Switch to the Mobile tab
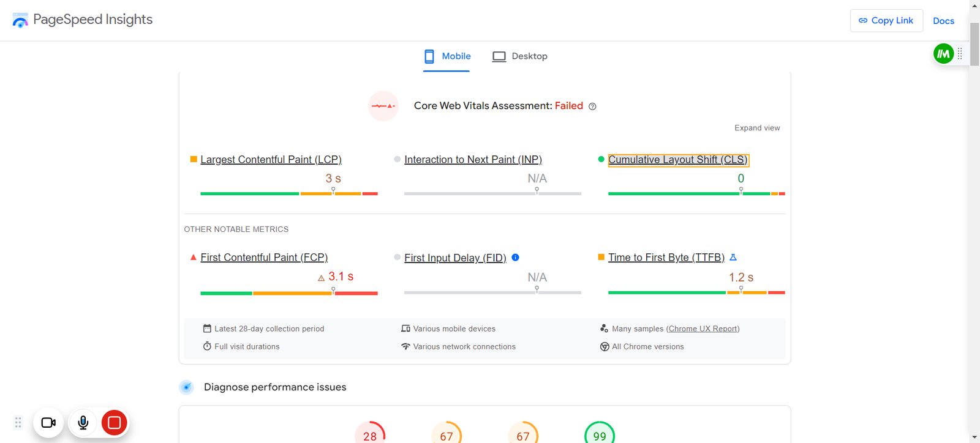 point(447,56)
